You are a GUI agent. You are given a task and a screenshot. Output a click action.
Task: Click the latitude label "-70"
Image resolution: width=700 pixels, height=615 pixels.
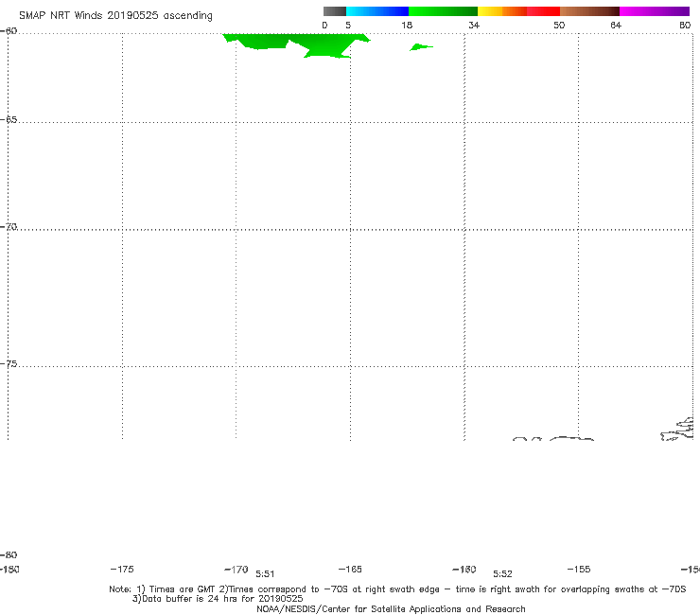9,227
